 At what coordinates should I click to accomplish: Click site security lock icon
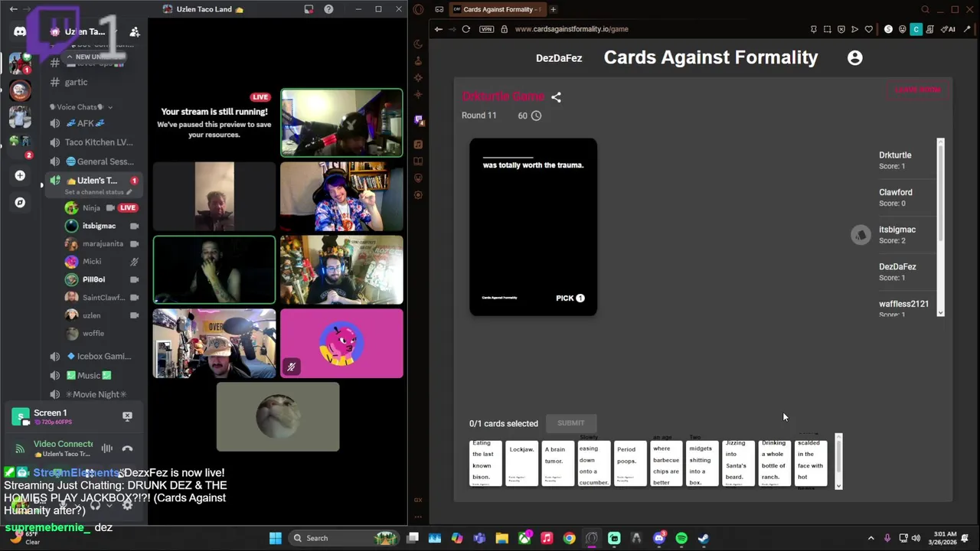click(x=504, y=29)
